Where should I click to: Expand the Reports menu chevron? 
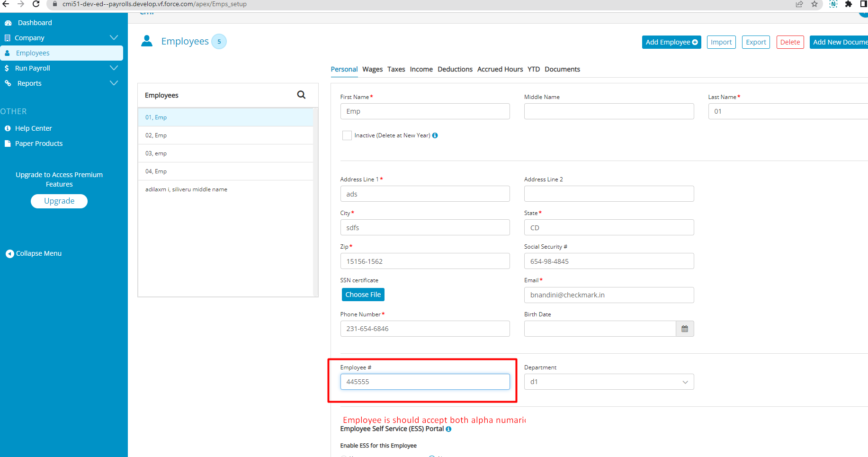114,83
